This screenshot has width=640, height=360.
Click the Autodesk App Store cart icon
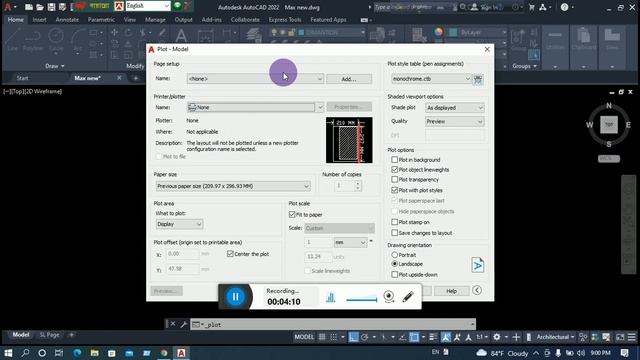(x=531, y=7)
